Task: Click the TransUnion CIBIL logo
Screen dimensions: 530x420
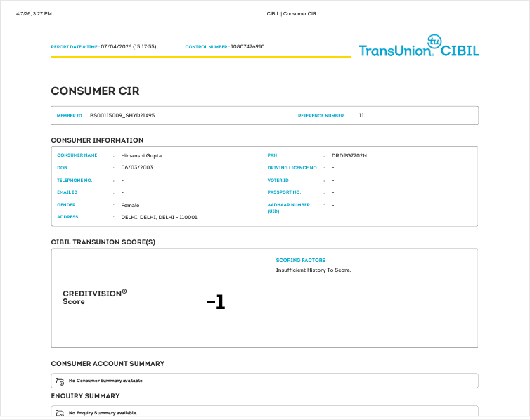Action: coord(419,46)
